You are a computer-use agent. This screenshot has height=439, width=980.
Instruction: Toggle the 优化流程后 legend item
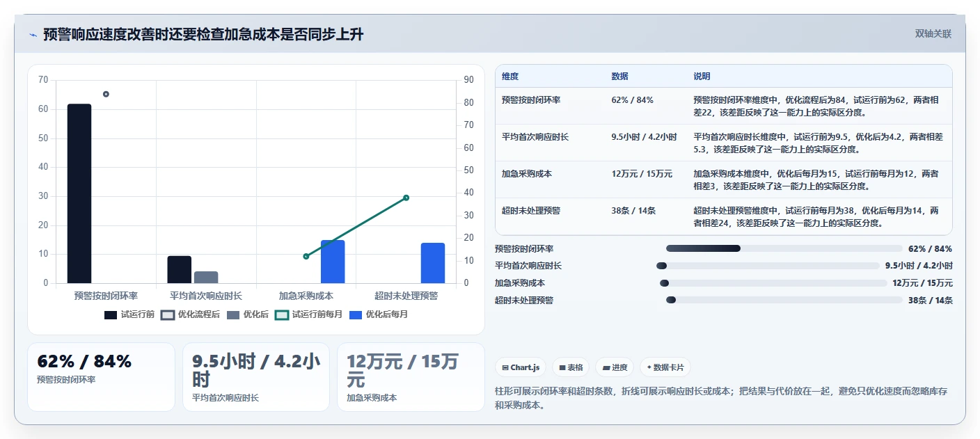click(x=190, y=314)
